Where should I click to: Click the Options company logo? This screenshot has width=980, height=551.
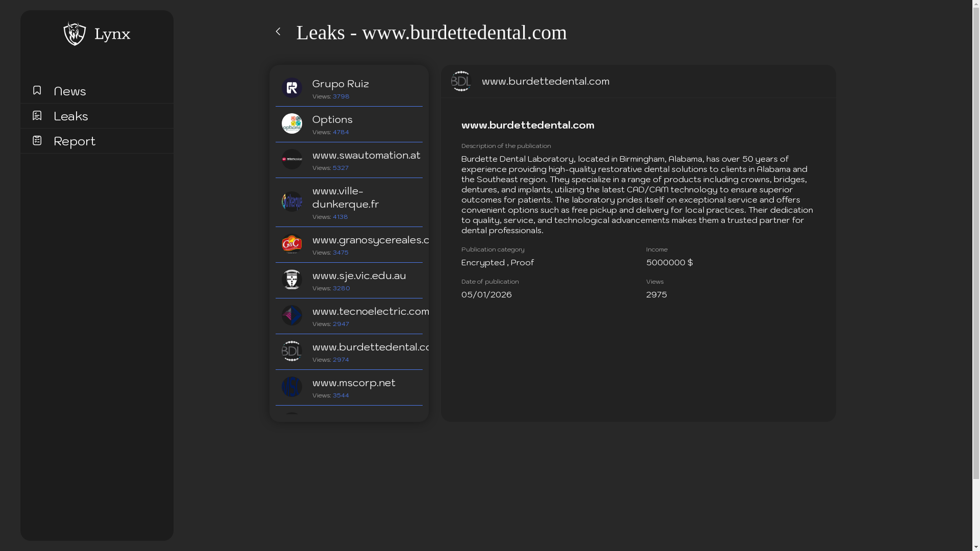292,123
